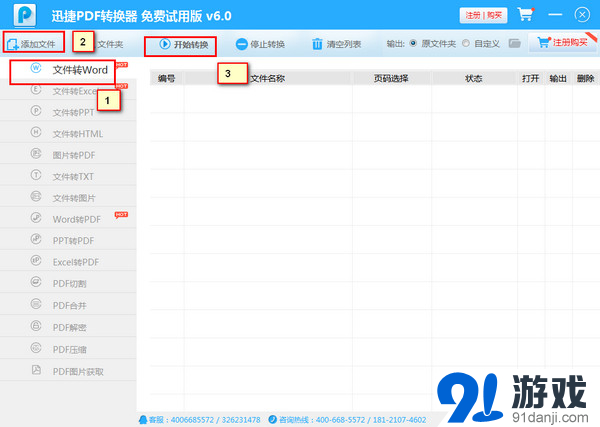
Task: Click the E icon beside 文件转Excel
Action: click(x=36, y=90)
